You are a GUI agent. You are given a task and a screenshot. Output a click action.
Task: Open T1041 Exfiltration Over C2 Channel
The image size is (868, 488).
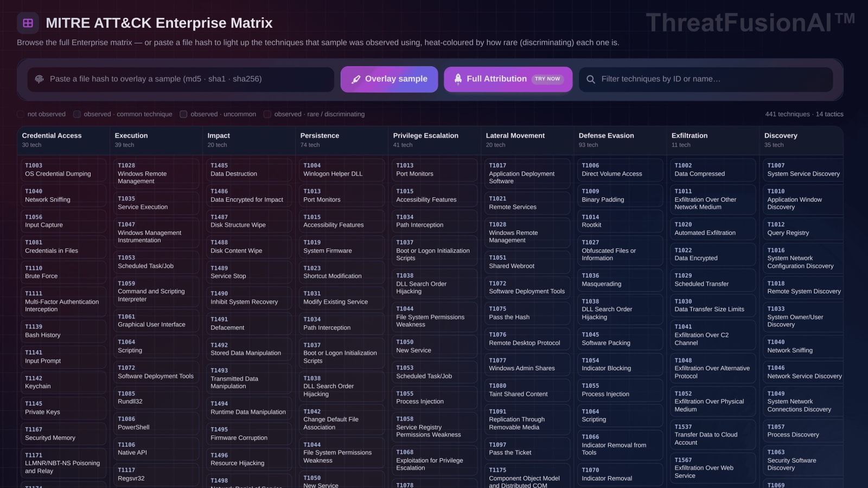point(713,335)
